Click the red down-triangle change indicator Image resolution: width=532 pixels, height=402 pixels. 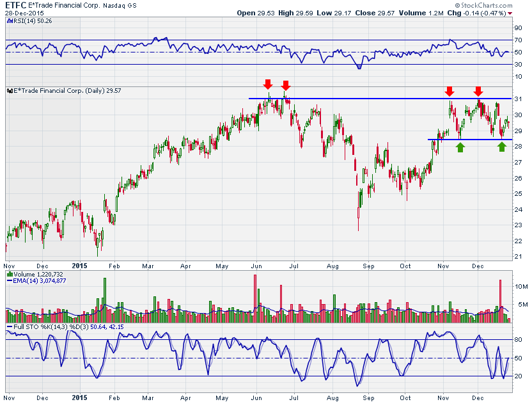tap(510, 13)
